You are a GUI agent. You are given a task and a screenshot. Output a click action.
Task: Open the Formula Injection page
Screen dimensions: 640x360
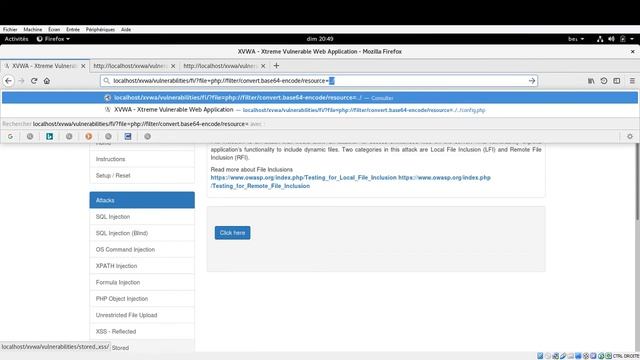click(142, 282)
